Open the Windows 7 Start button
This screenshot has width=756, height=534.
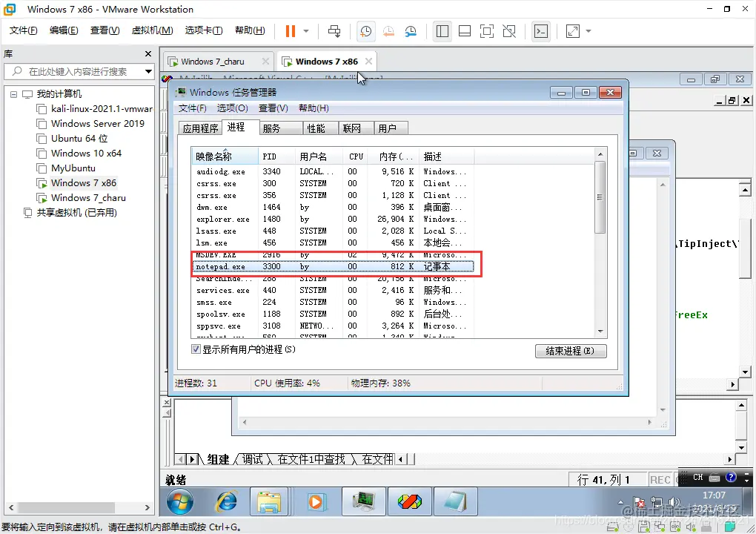pyautogui.click(x=180, y=501)
